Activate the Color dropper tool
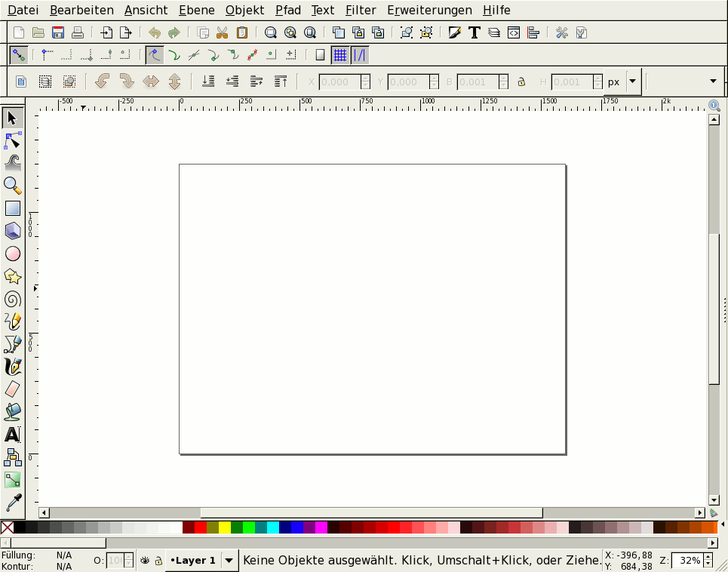728x572 pixels. tap(13, 503)
